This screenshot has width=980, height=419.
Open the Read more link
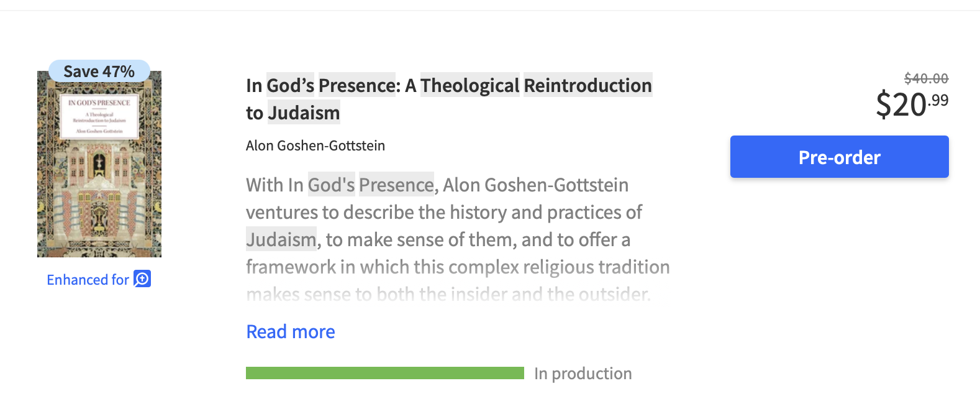[291, 332]
